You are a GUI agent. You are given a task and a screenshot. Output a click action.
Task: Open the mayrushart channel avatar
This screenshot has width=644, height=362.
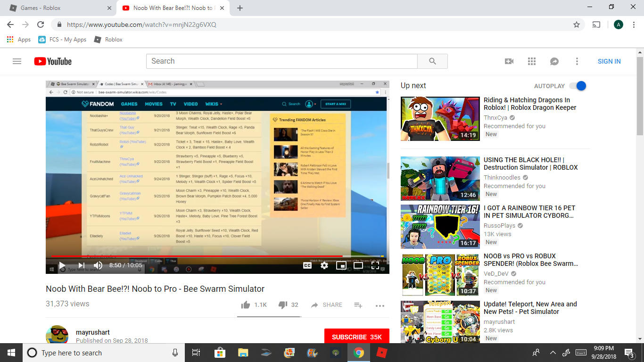pyautogui.click(x=57, y=335)
